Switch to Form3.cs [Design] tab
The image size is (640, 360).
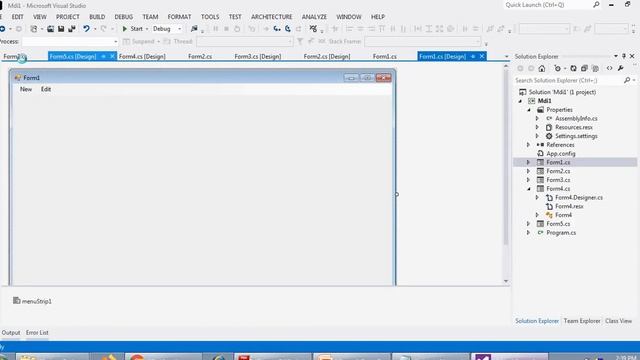click(x=258, y=57)
